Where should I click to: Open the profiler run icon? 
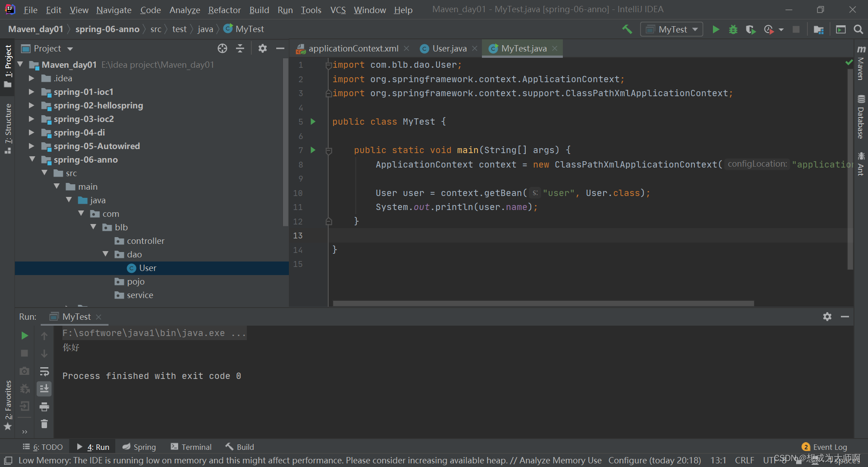pyautogui.click(x=769, y=29)
